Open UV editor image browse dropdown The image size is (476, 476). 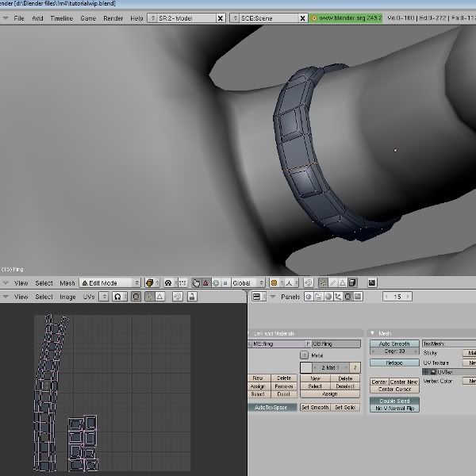click(x=104, y=297)
